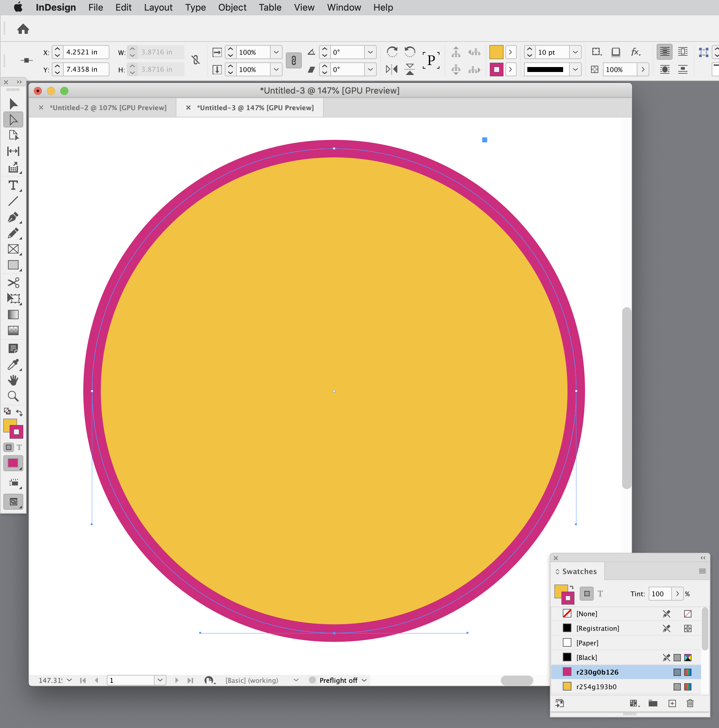719x728 pixels.
Task: Toggle constrain proportions link for width and height
Action: (195, 60)
